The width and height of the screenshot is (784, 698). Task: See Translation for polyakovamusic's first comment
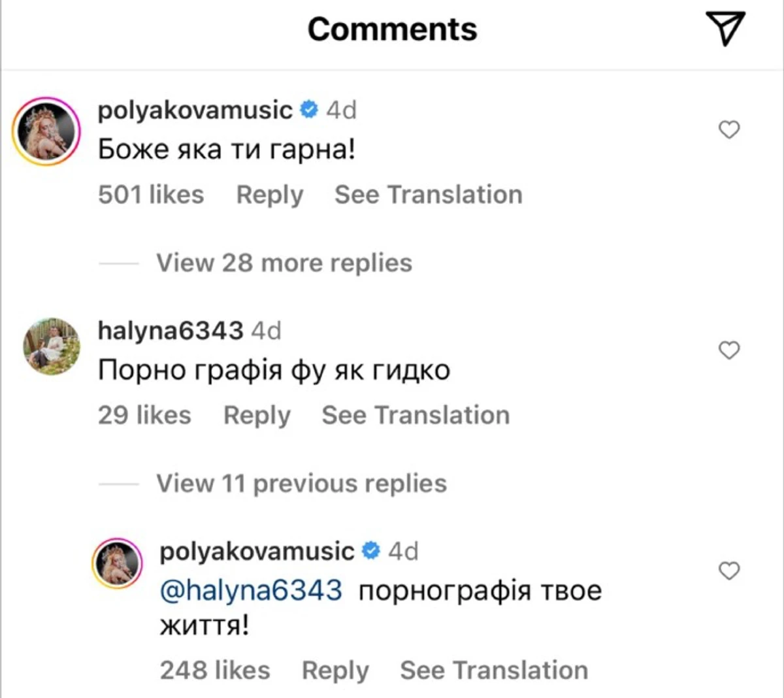coord(428,194)
